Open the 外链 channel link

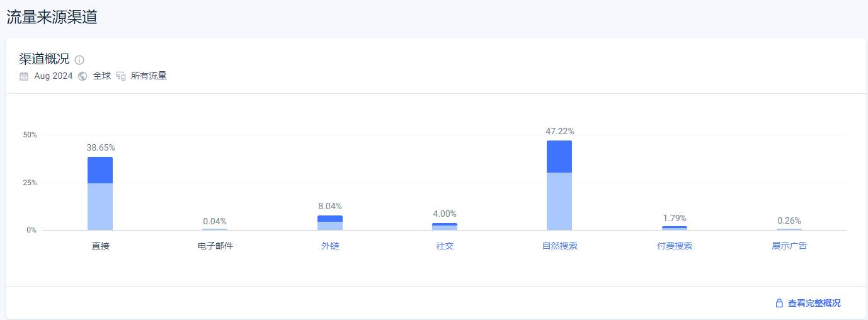click(x=330, y=246)
